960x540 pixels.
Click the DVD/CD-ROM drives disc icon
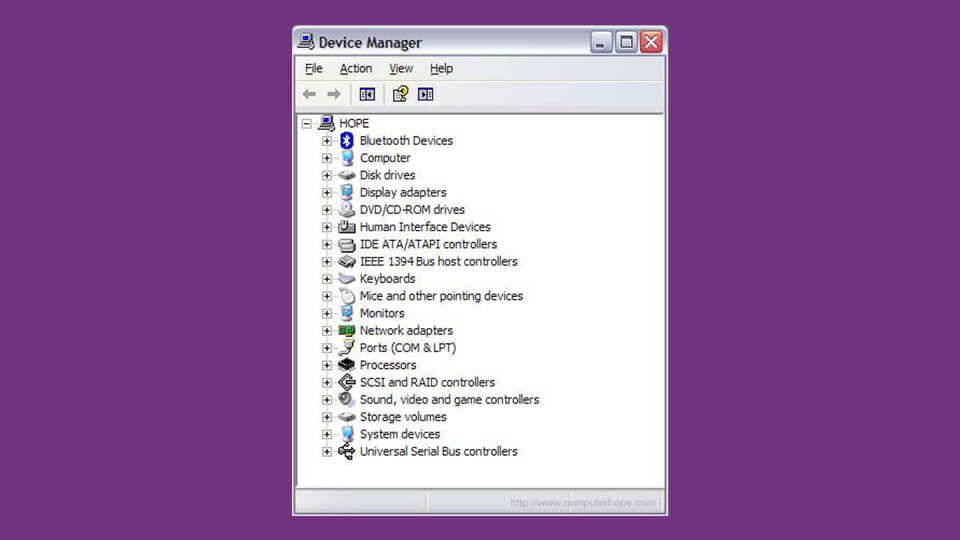tap(347, 210)
